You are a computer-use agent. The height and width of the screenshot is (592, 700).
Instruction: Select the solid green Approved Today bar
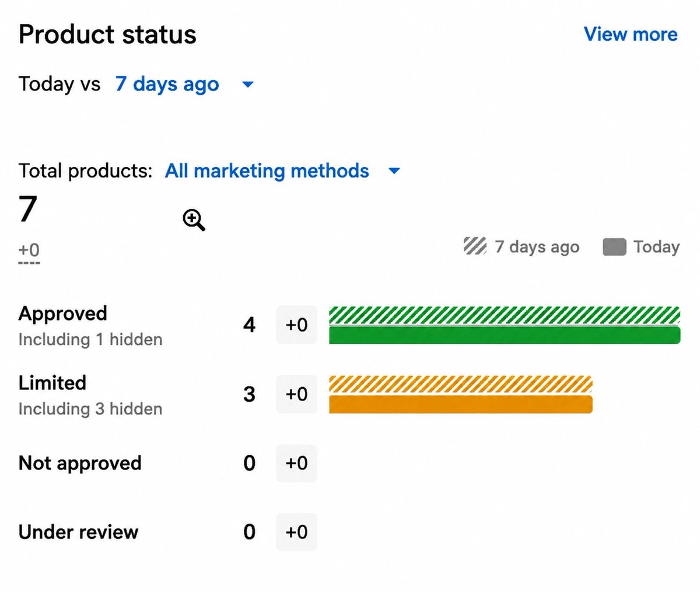pos(505,335)
